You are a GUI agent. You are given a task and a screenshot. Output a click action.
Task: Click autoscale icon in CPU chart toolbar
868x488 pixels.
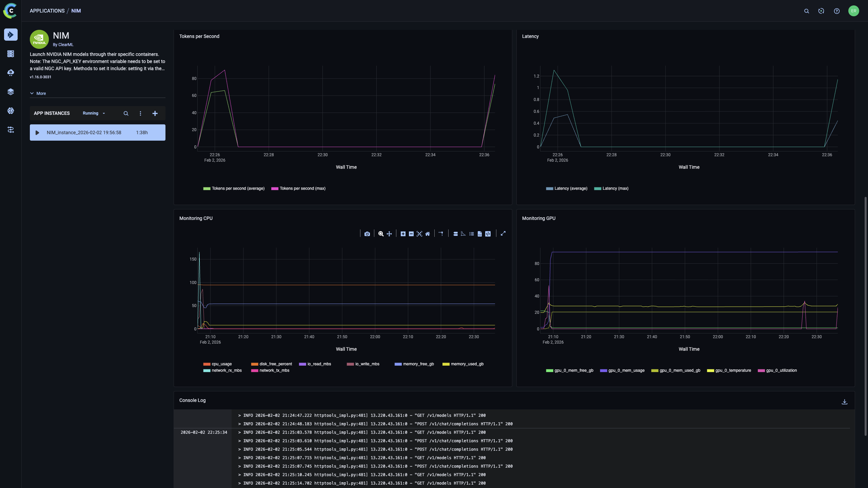pos(419,234)
